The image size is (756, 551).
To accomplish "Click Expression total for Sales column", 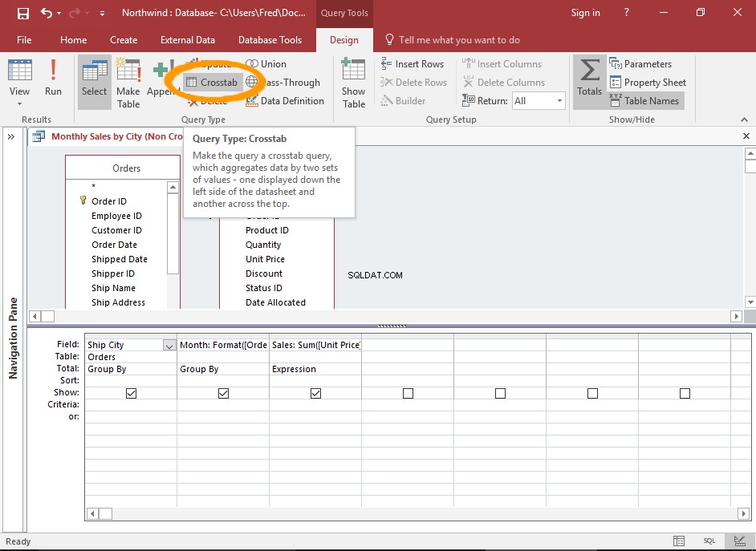I will click(x=315, y=369).
